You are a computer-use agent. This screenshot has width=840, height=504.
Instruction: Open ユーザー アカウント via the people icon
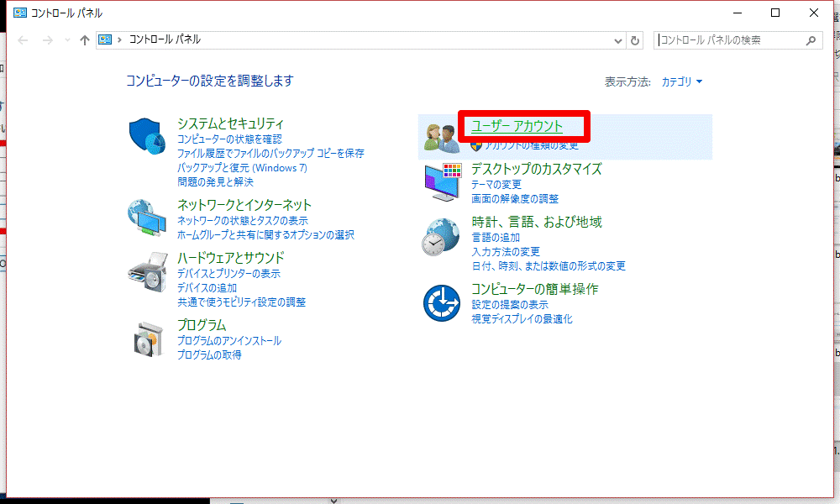(440, 135)
